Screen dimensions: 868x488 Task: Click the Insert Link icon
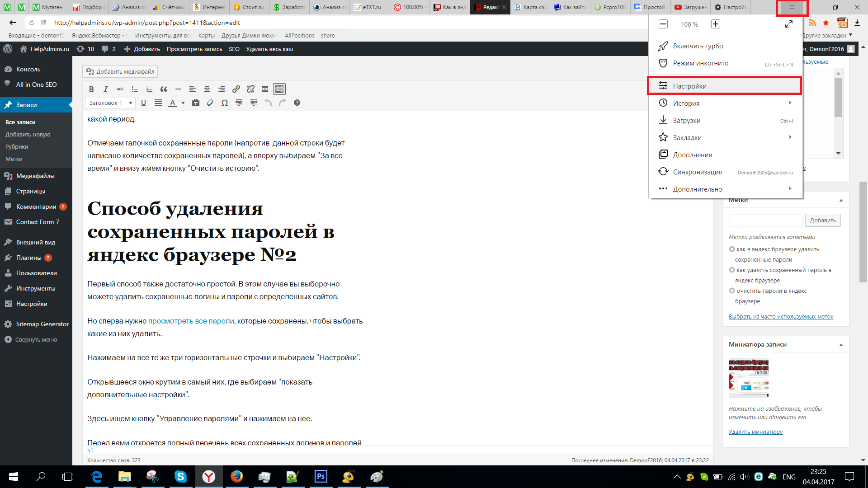[x=236, y=89]
